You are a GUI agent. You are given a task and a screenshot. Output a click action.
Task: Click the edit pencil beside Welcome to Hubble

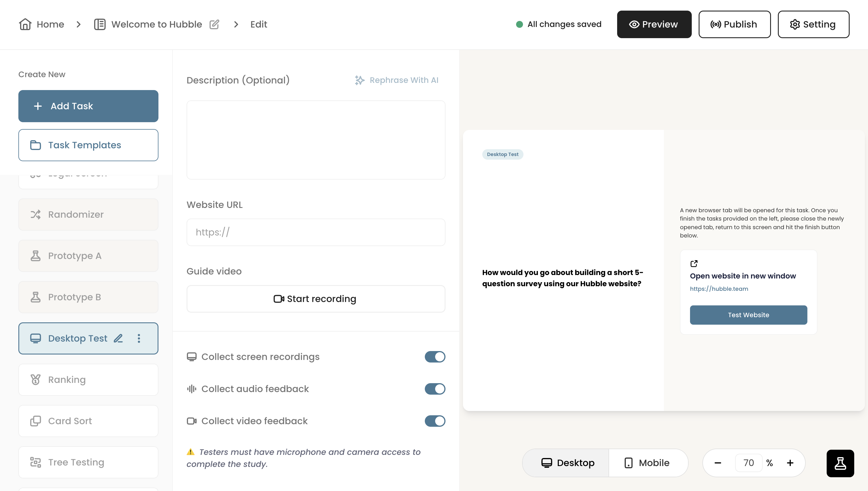[214, 24]
